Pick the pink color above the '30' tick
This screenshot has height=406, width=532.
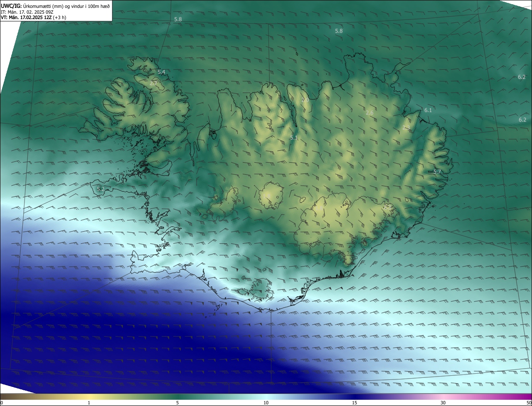443,396
